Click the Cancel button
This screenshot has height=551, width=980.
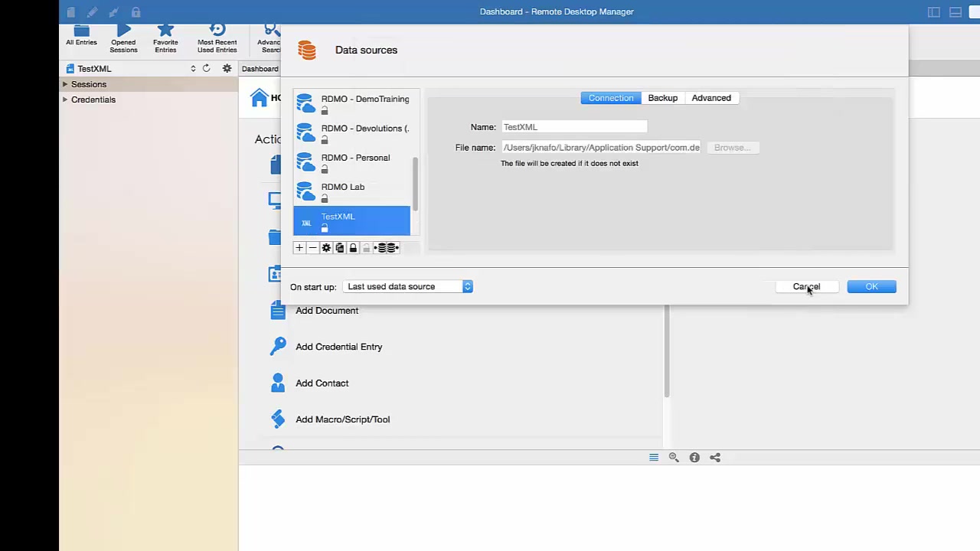[806, 286]
